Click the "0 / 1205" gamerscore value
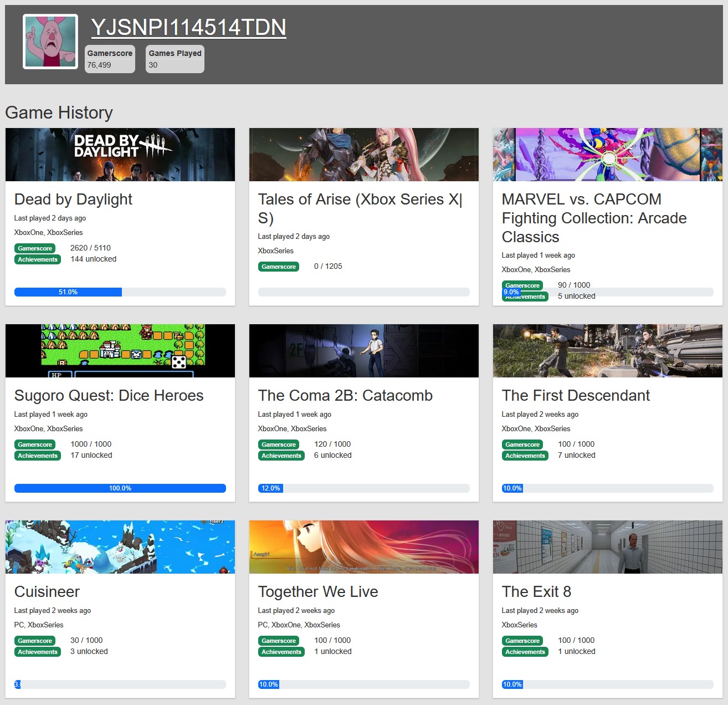This screenshot has width=728, height=705. [328, 266]
